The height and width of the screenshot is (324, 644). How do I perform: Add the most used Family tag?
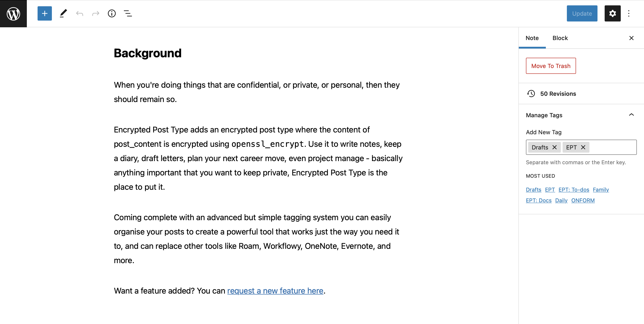pyautogui.click(x=600, y=190)
